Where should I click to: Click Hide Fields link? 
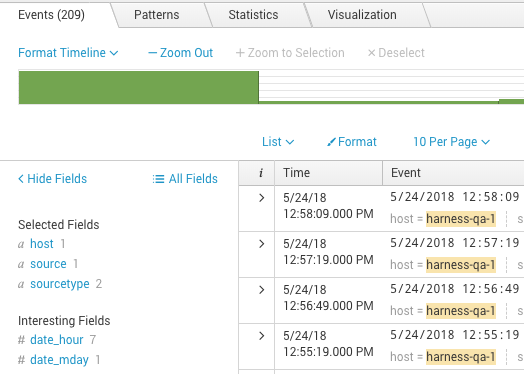tap(52, 179)
